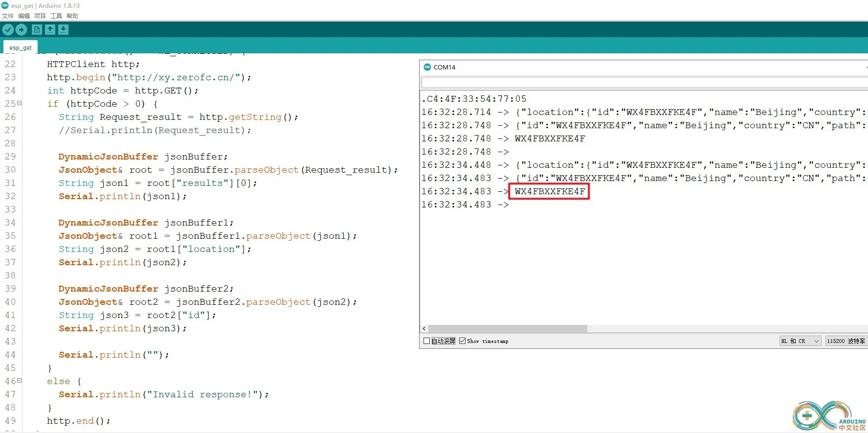The image size is (868, 433).
Task: Click the commented-out Serial.println on line 27
Action: (x=155, y=130)
